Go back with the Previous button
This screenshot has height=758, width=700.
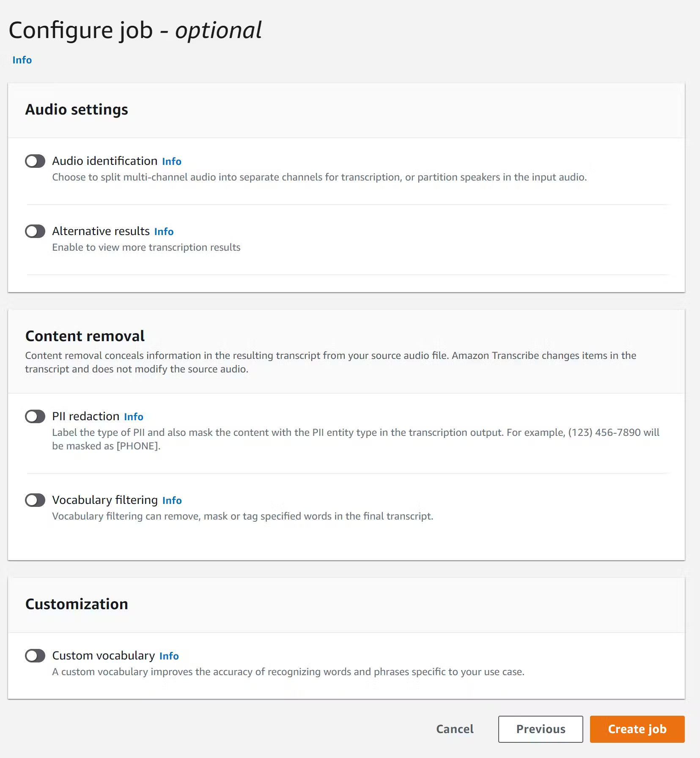[541, 729]
